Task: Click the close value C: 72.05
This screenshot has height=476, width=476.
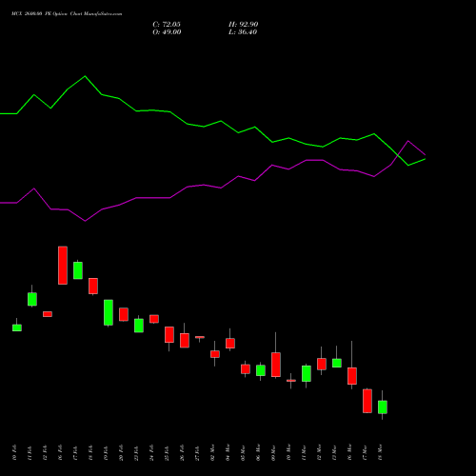Action: [x=167, y=25]
